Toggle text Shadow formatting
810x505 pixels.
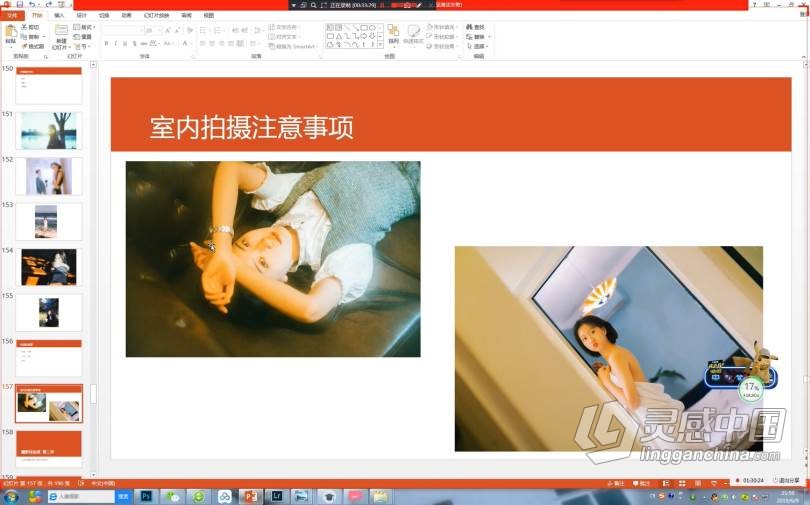click(134, 43)
